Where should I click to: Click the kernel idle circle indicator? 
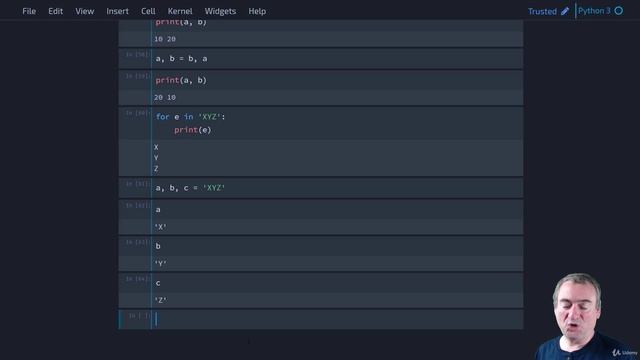(619, 11)
